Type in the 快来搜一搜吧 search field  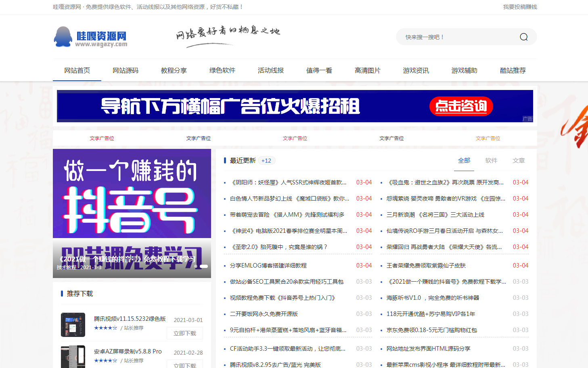point(456,37)
